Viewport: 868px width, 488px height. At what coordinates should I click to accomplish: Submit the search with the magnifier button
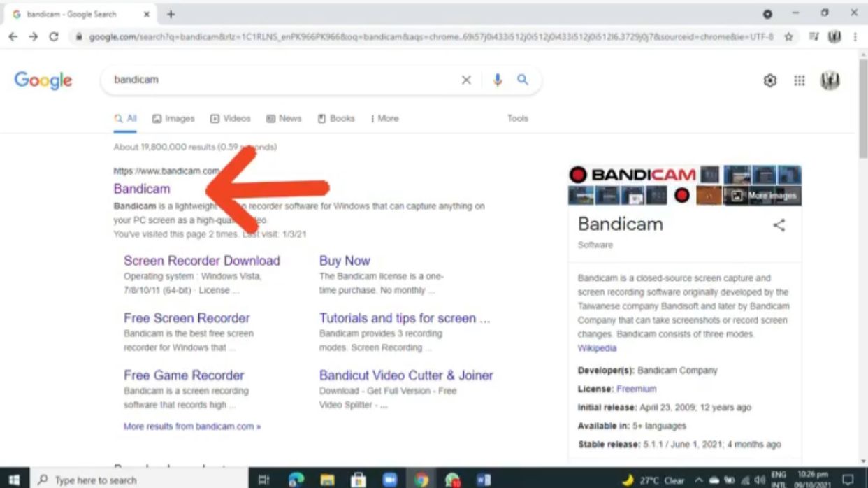coord(523,80)
